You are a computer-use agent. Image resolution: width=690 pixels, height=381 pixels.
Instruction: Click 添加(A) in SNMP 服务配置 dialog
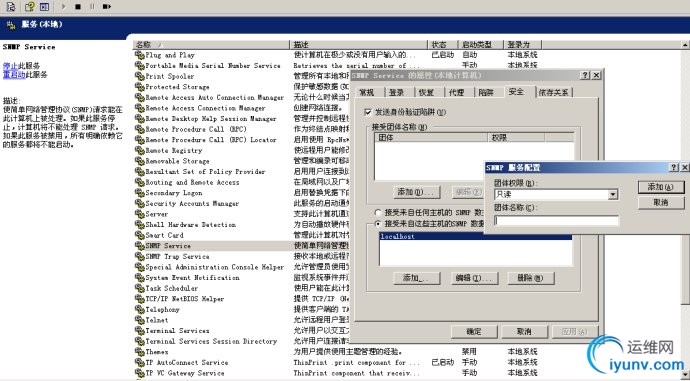coord(661,187)
